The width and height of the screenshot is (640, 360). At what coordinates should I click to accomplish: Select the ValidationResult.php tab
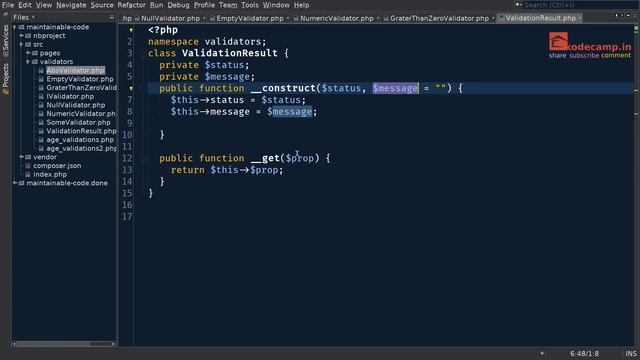click(x=540, y=18)
